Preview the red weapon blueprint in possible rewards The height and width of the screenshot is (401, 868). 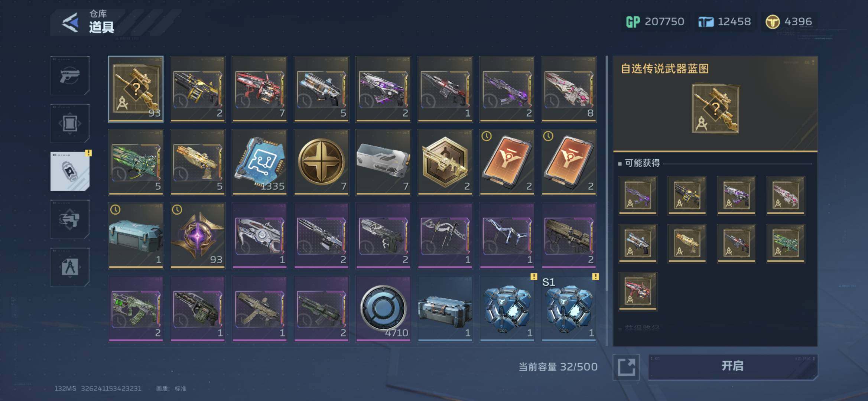click(x=638, y=291)
